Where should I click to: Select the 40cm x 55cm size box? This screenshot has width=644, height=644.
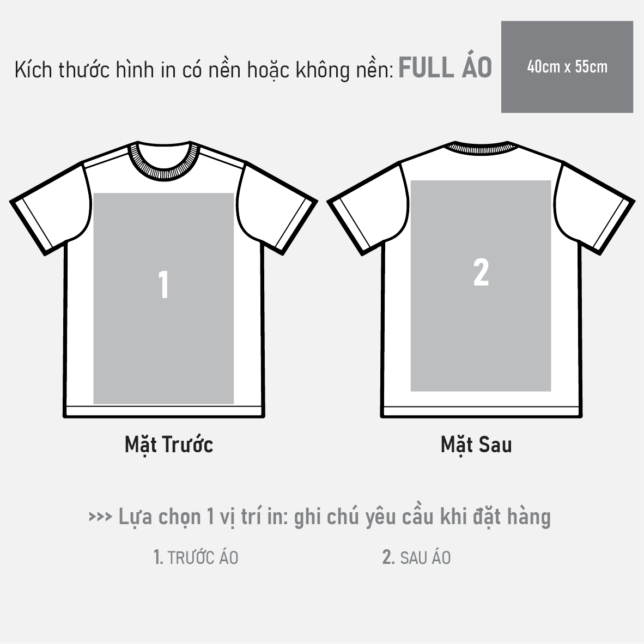(x=567, y=67)
